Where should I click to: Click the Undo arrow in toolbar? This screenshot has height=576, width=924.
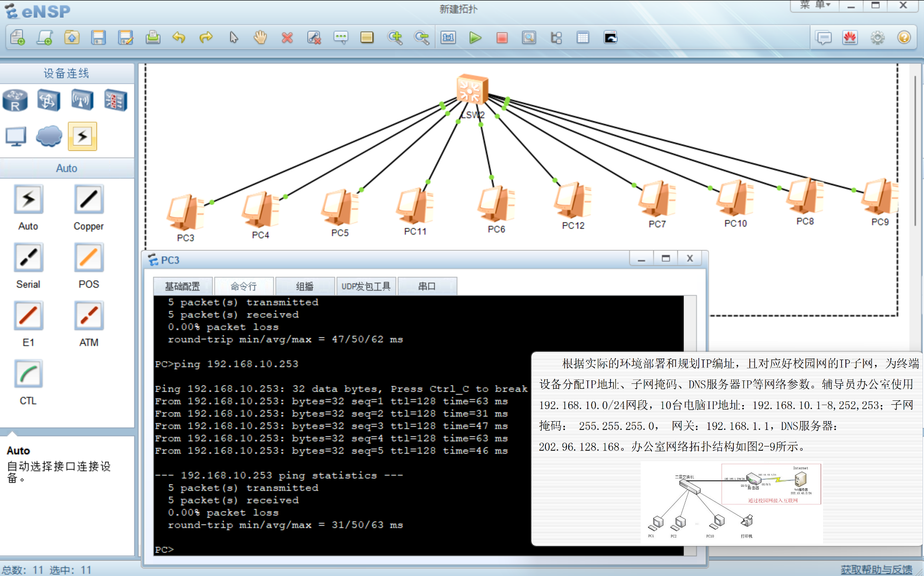(179, 37)
